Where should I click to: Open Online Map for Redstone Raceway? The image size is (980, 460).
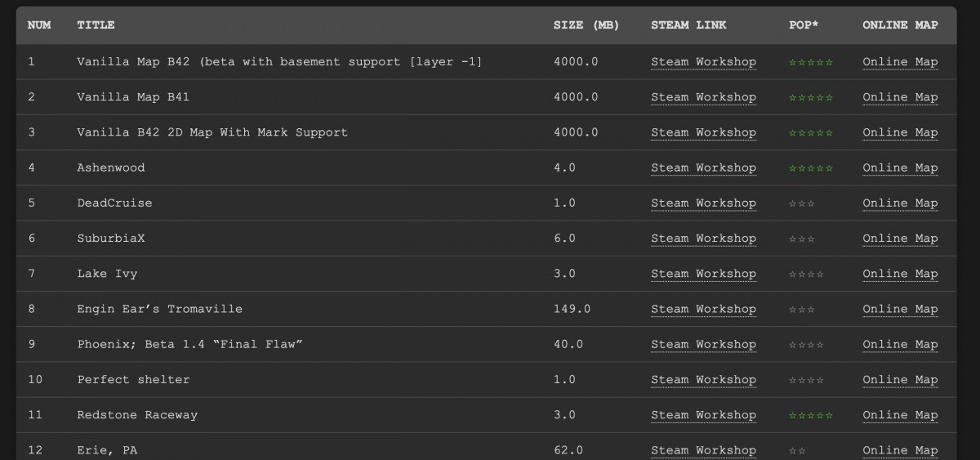click(900, 415)
